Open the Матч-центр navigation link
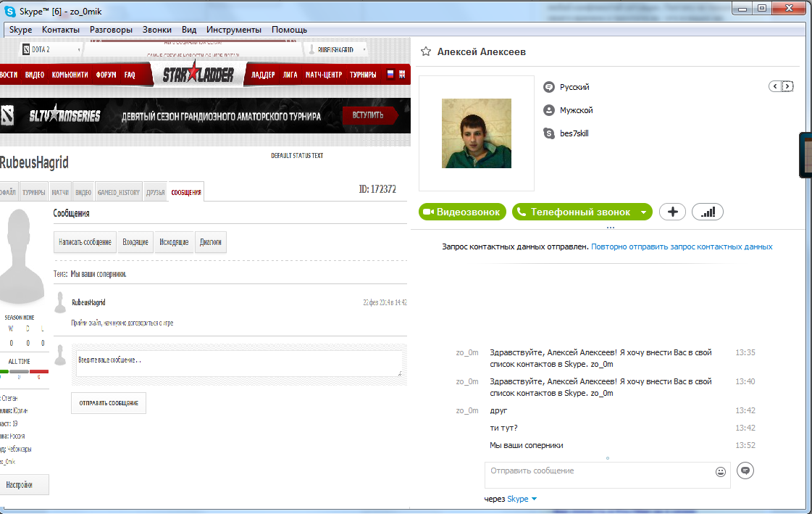The width and height of the screenshot is (812, 514). pyautogui.click(x=324, y=75)
